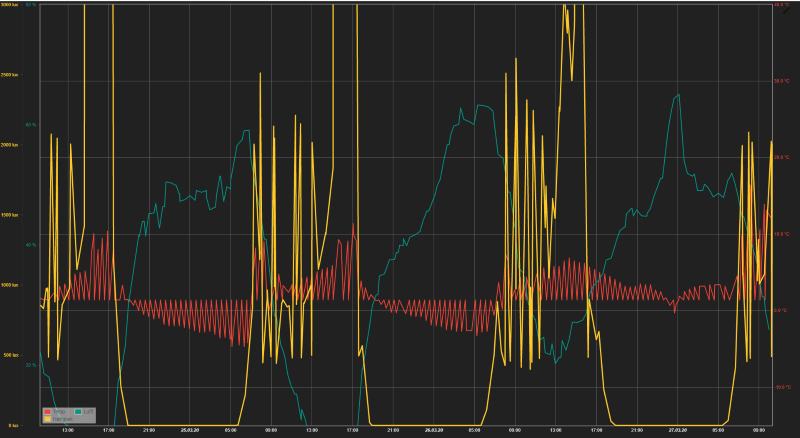Toggle the Temp series in the legend
Image resolution: width=800 pixels, height=438 pixels.
coord(59,411)
